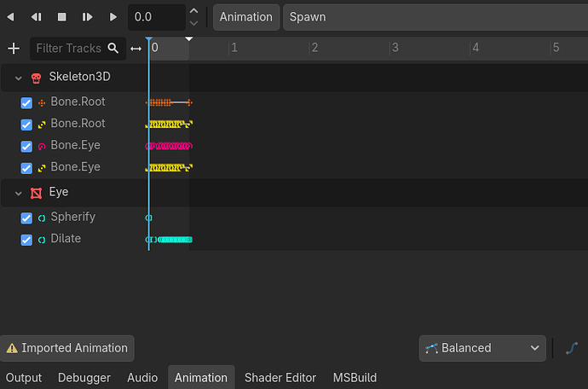588x389 pixels.
Task: Click the Bone.Eye rotation track keyframes
Action: click(169, 146)
